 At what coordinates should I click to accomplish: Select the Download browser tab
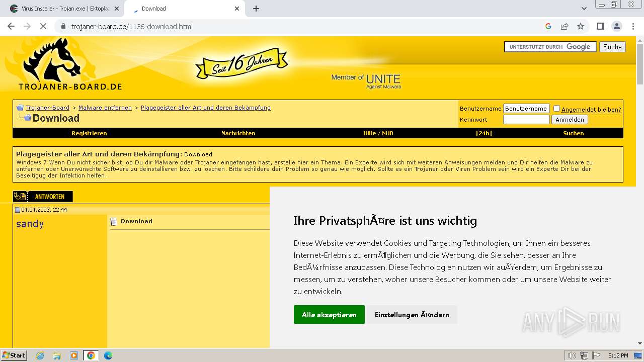pos(184,9)
